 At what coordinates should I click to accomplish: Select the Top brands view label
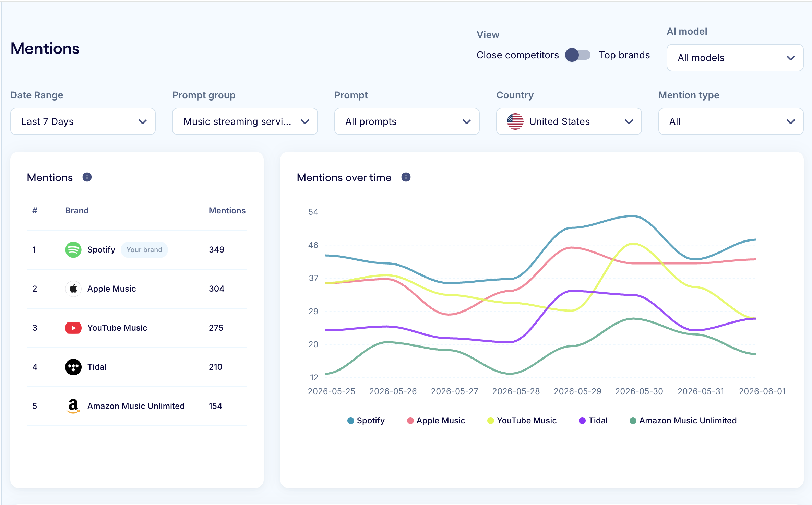pyautogui.click(x=624, y=55)
